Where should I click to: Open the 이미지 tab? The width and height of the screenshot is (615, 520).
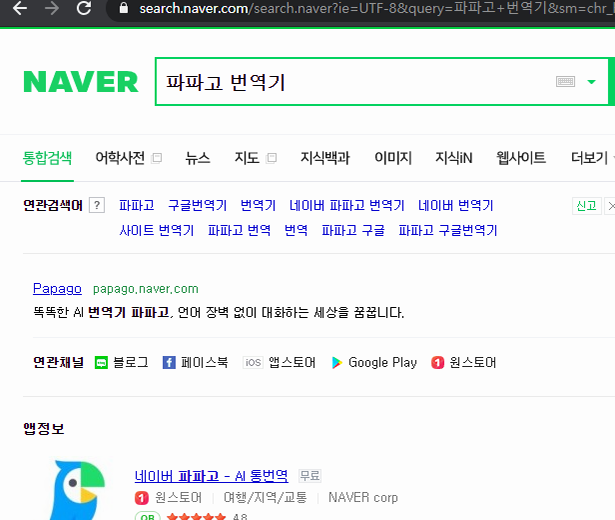click(393, 158)
